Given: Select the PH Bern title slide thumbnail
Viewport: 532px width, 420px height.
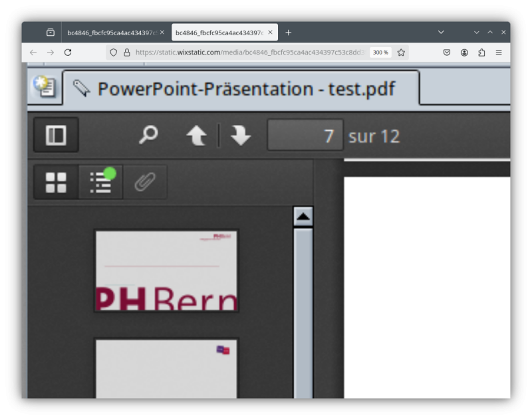Looking at the screenshot, I should coord(166,271).
